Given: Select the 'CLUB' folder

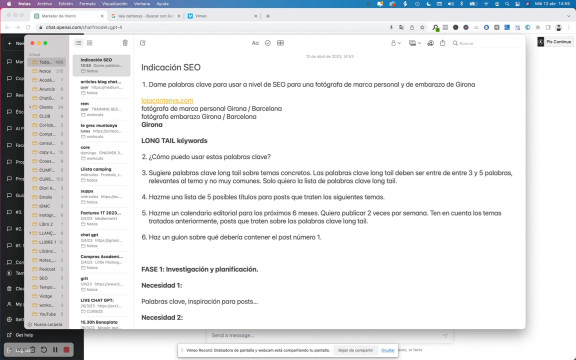Looking at the screenshot, I should [x=47, y=116].
